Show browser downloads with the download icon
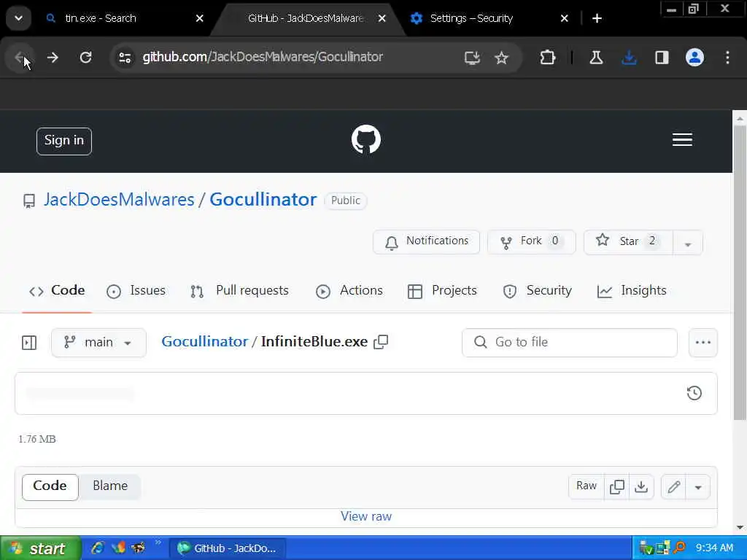This screenshot has height=560, width=747. pyautogui.click(x=629, y=58)
